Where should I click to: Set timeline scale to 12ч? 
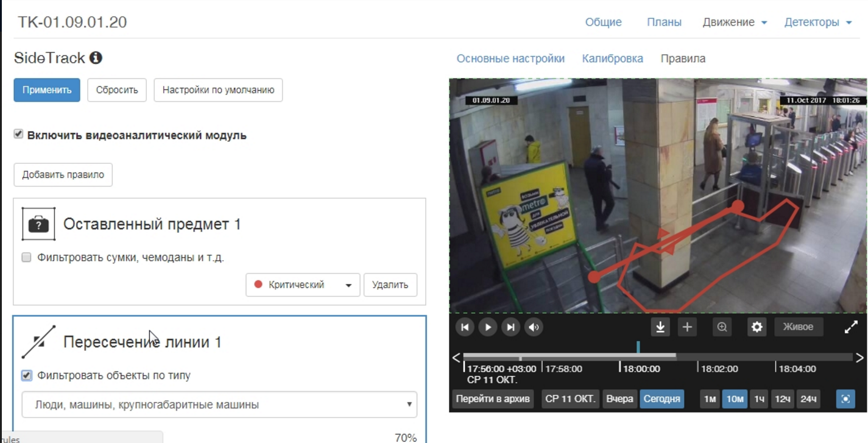point(782,399)
